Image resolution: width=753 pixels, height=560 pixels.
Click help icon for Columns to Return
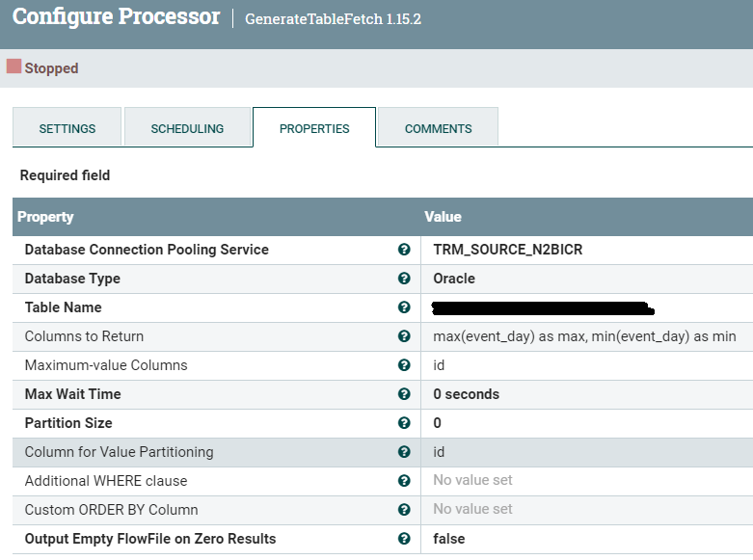point(404,336)
